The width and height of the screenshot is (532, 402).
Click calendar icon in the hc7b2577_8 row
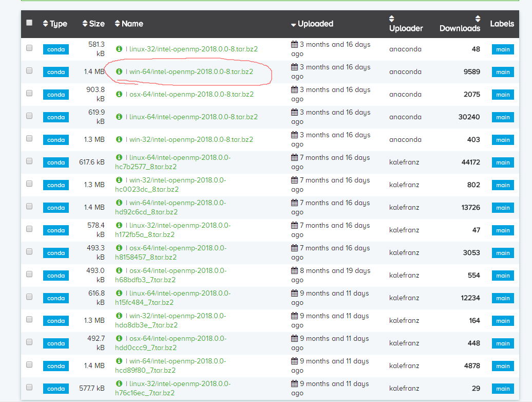coord(295,157)
